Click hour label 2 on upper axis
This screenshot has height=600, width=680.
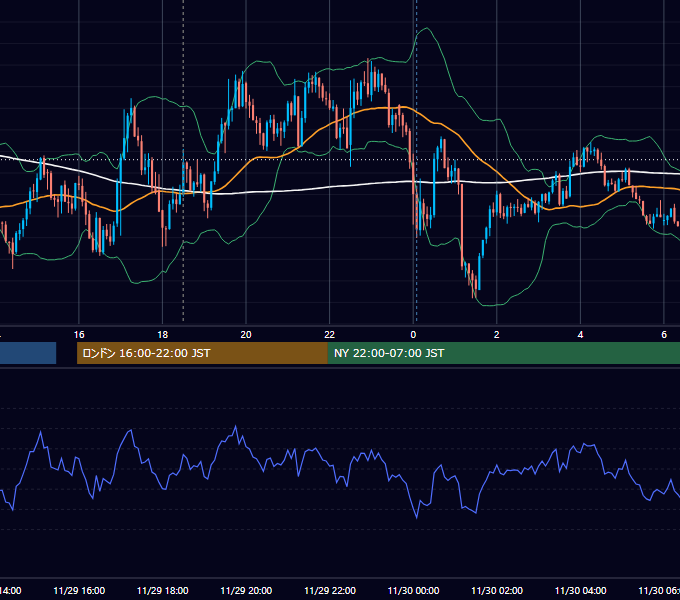click(497, 335)
